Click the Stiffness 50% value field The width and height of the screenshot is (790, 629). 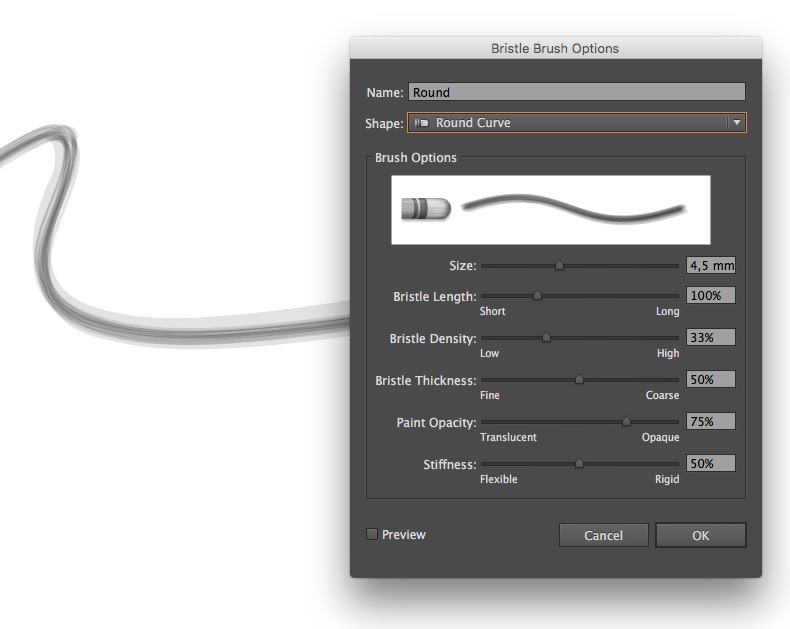click(711, 463)
